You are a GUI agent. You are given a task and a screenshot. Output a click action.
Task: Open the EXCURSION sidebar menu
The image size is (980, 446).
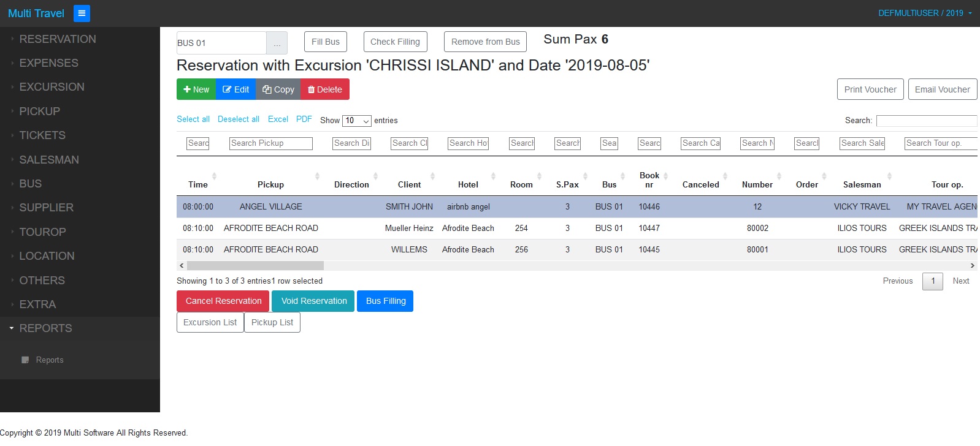point(52,87)
